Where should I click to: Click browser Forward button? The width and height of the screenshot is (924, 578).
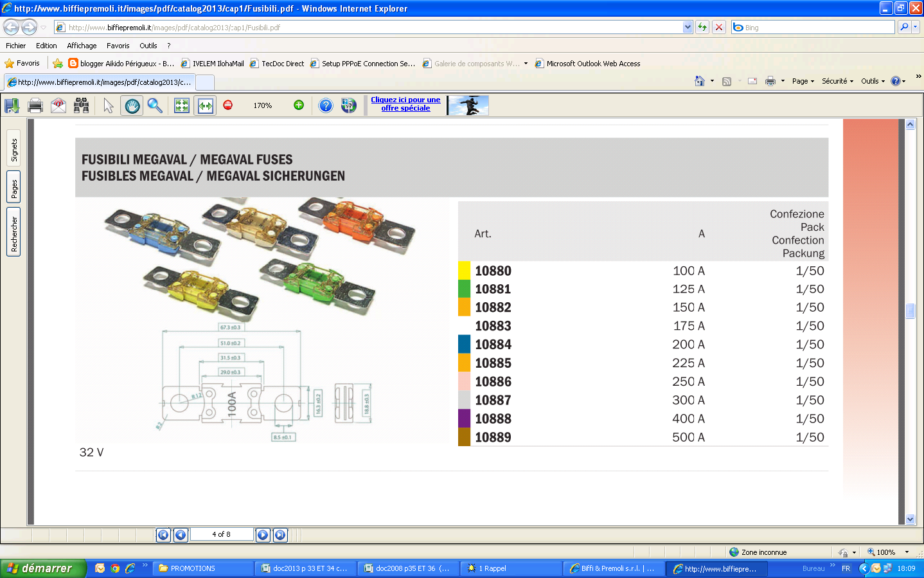point(29,27)
